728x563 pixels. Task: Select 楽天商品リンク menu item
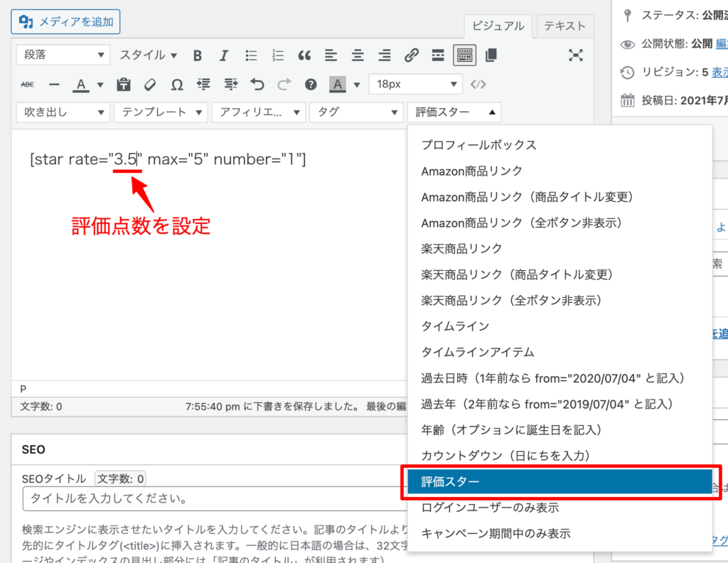pyautogui.click(x=560, y=249)
